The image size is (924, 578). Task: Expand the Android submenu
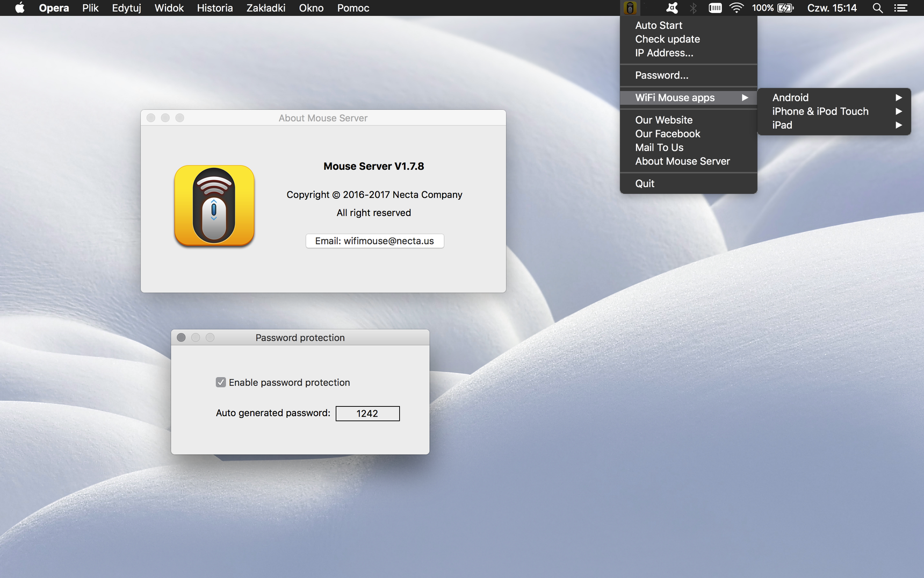coord(834,97)
